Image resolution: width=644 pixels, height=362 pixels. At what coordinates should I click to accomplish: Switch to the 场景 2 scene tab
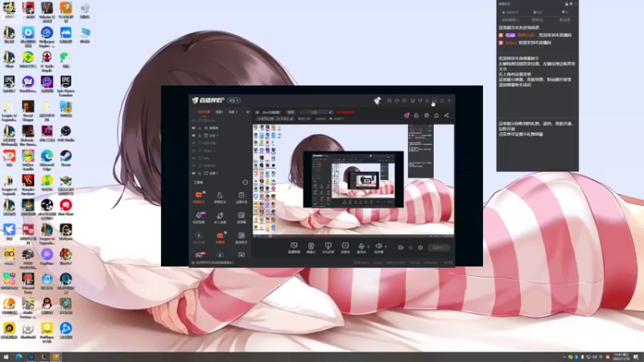[x=233, y=112]
